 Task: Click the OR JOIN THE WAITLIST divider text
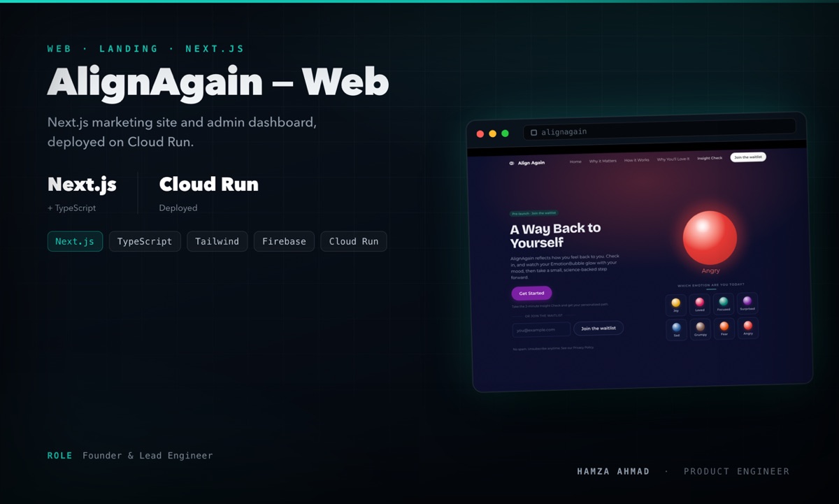[x=543, y=315]
